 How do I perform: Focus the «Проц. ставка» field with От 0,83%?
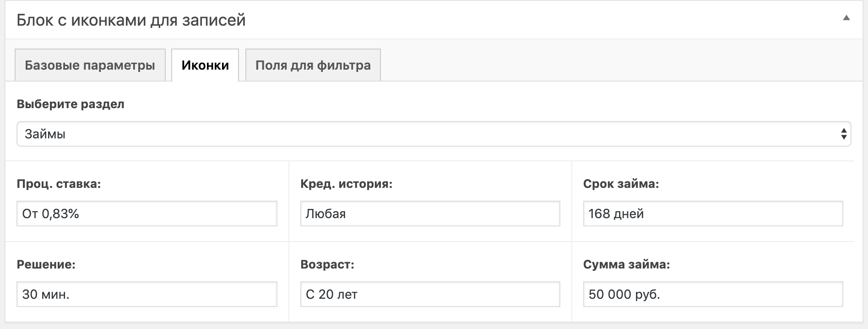click(x=146, y=214)
